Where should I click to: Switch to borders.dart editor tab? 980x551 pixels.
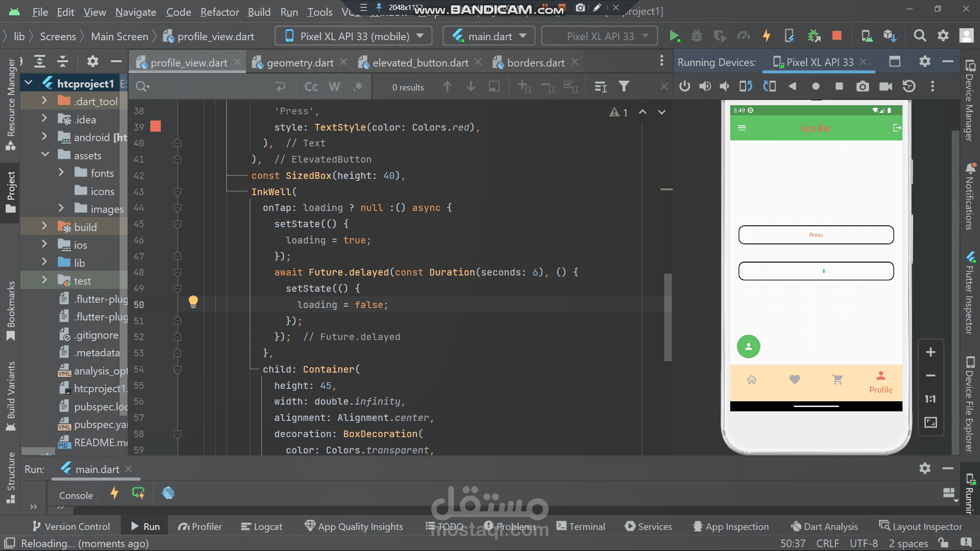coord(535,63)
